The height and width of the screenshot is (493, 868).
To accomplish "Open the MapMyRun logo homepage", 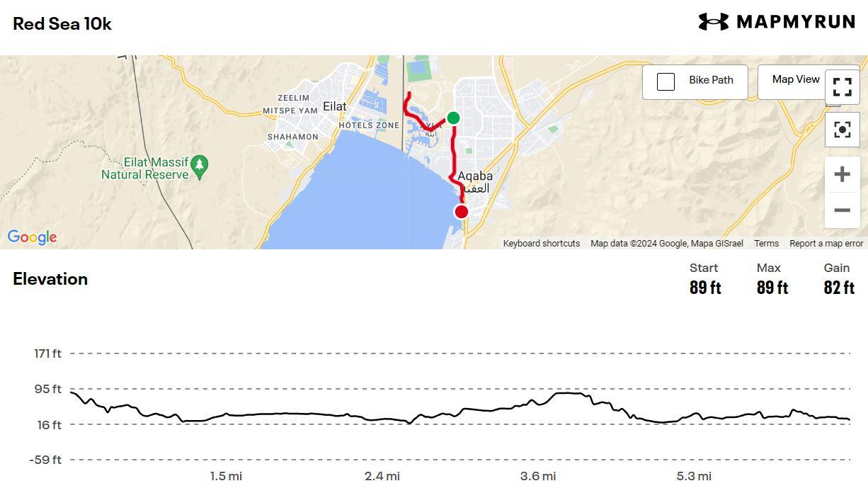I will coord(777,22).
